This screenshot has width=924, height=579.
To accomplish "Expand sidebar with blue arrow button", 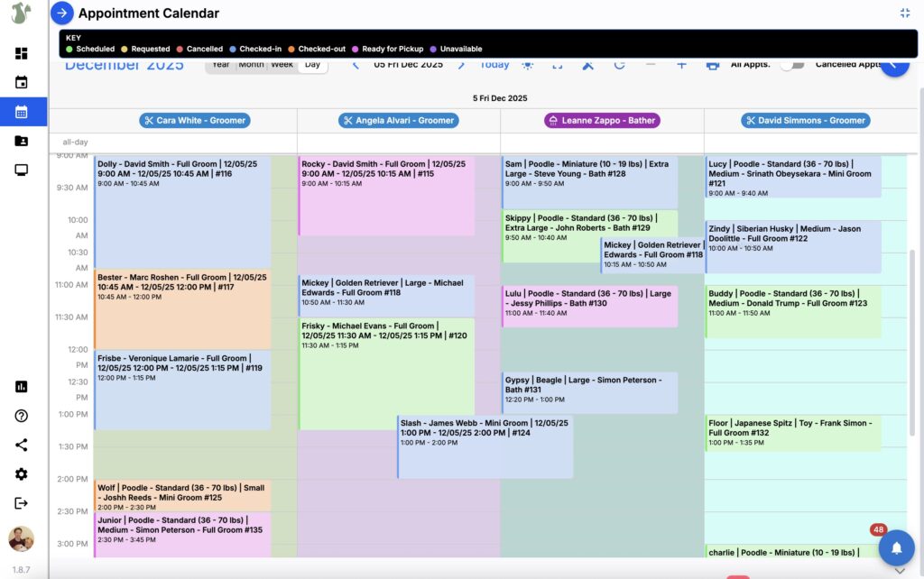I will pyautogui.click(x=61, y=14).
